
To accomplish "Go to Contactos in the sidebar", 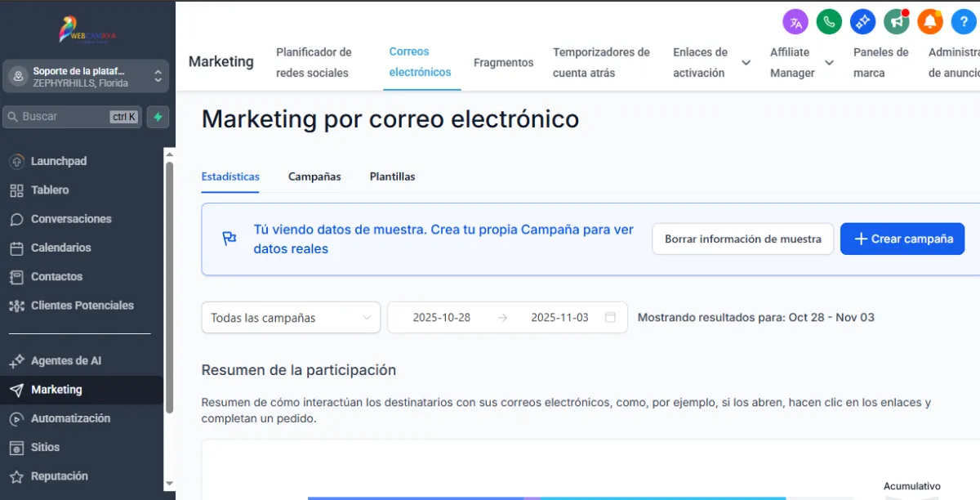I will point(57,277).
